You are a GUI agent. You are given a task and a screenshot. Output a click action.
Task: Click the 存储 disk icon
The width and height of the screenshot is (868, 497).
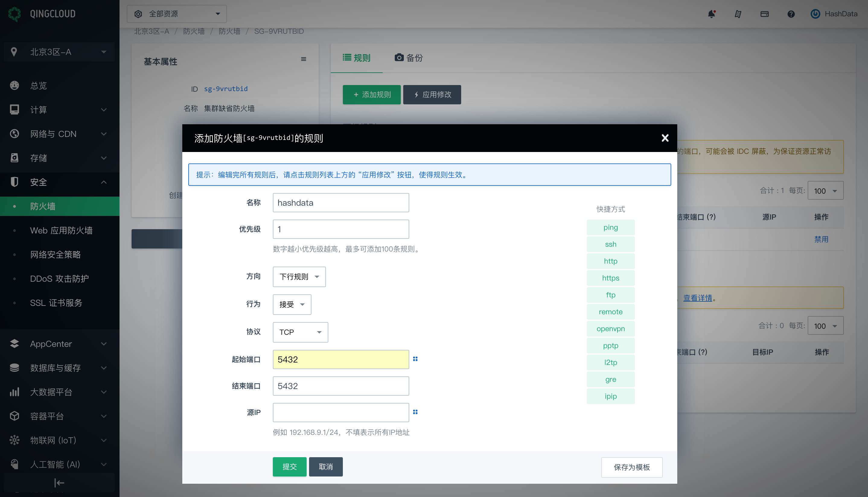14,158
